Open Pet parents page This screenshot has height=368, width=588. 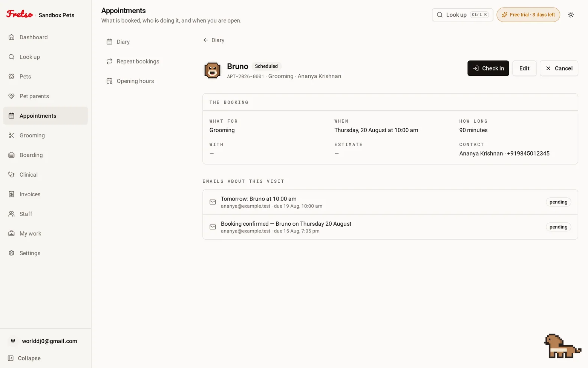(x=45, y=96)
